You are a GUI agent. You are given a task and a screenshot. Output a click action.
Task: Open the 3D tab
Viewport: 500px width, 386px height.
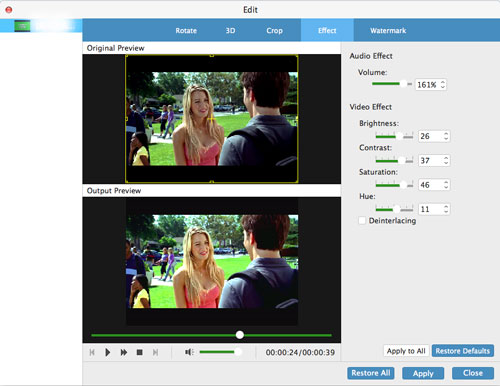(230, 30)
